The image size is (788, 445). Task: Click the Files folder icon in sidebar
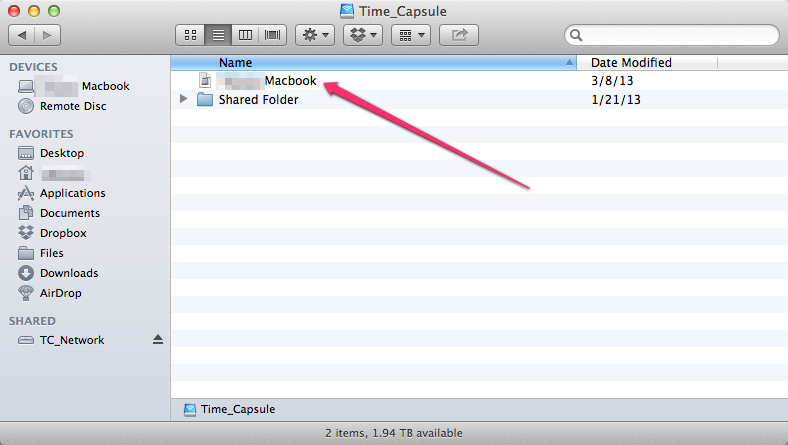pos(26,253)
